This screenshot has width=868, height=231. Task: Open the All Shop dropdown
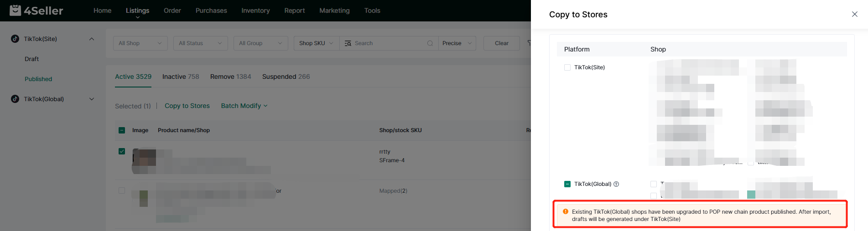pos(140,43)
